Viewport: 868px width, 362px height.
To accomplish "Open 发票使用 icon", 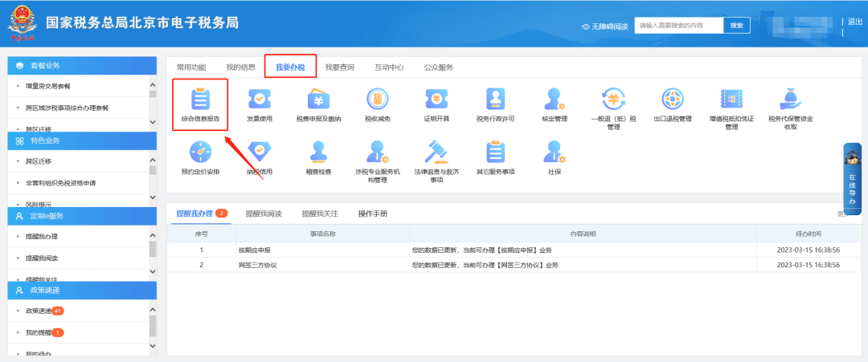I will tap(260, 100).
